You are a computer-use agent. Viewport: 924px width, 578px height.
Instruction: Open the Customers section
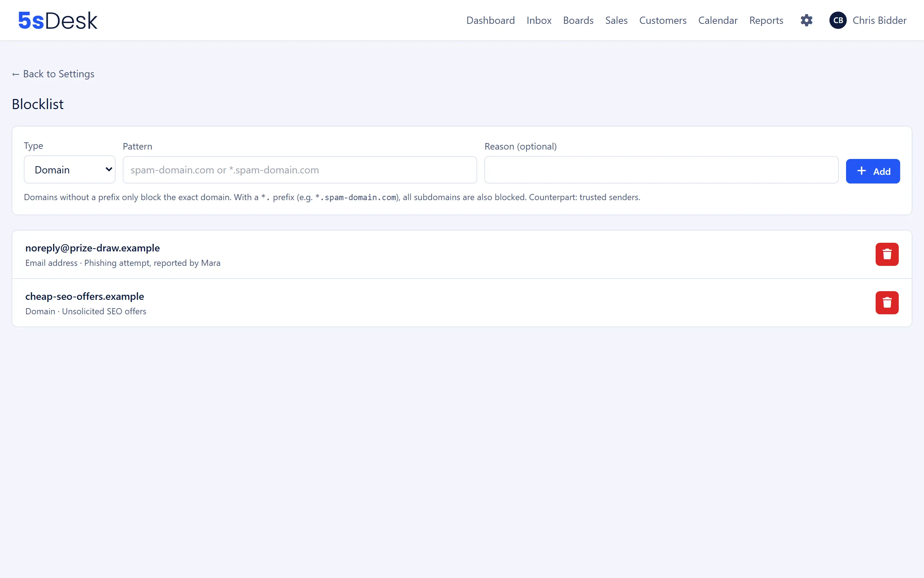pyautogui.click(x=662, y=20)
